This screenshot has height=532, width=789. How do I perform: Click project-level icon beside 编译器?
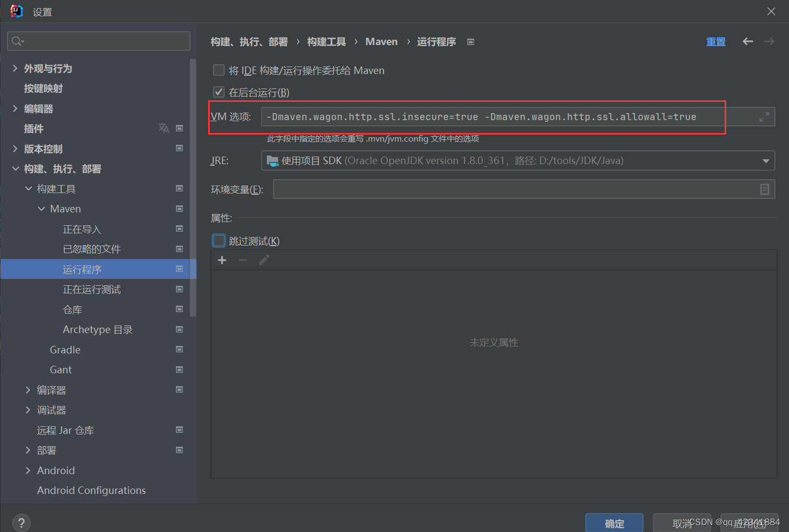[180, 389]
